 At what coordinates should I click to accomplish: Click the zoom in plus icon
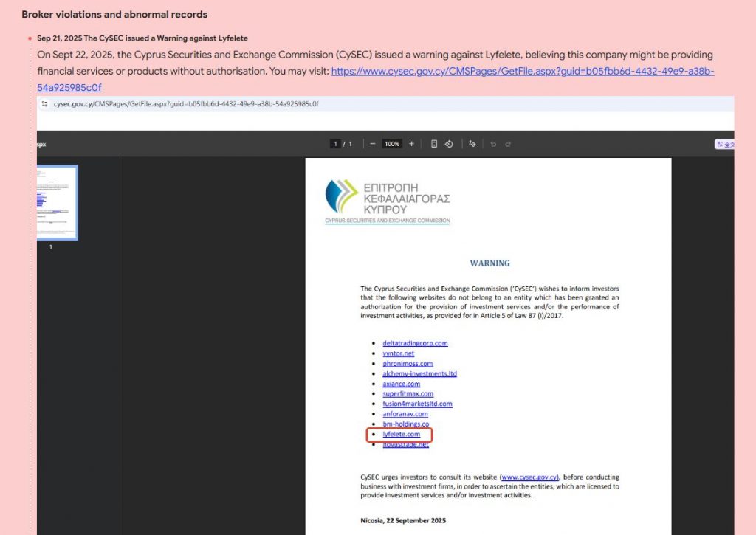pos(411,144)
